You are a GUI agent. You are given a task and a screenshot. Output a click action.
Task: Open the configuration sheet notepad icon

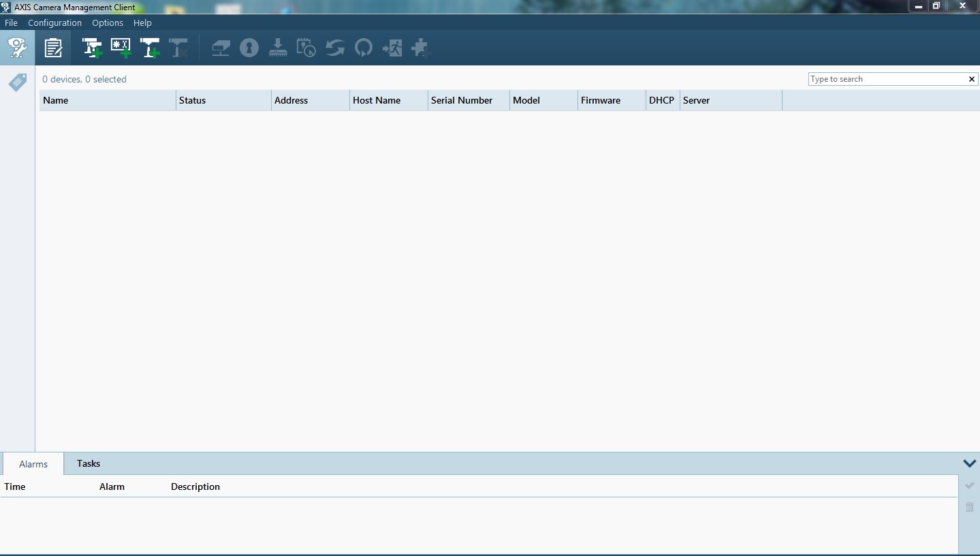pos(53,48)
